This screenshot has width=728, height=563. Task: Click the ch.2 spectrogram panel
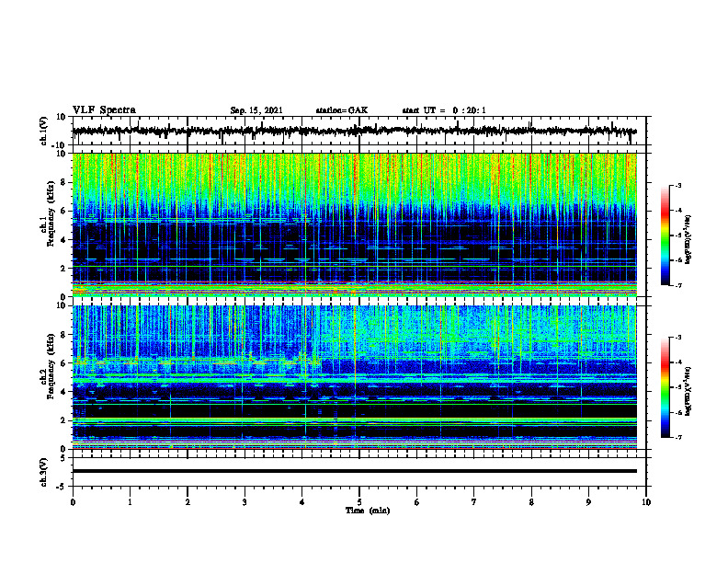click(x=354, y=377)
